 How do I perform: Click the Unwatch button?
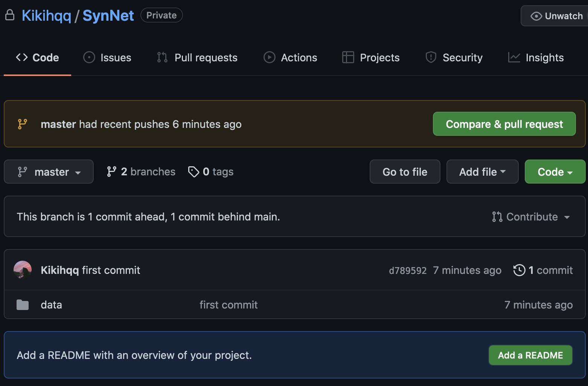pyautogui.click(x=555, y=16)
